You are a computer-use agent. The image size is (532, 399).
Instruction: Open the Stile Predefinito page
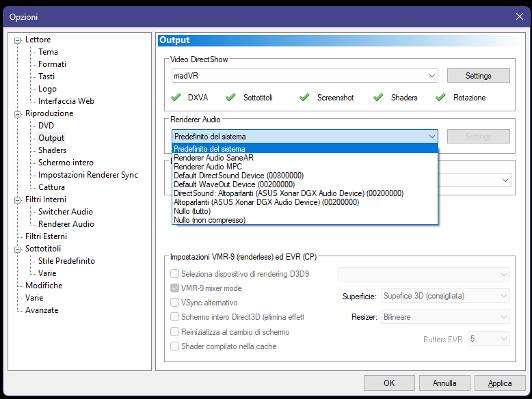66,261
